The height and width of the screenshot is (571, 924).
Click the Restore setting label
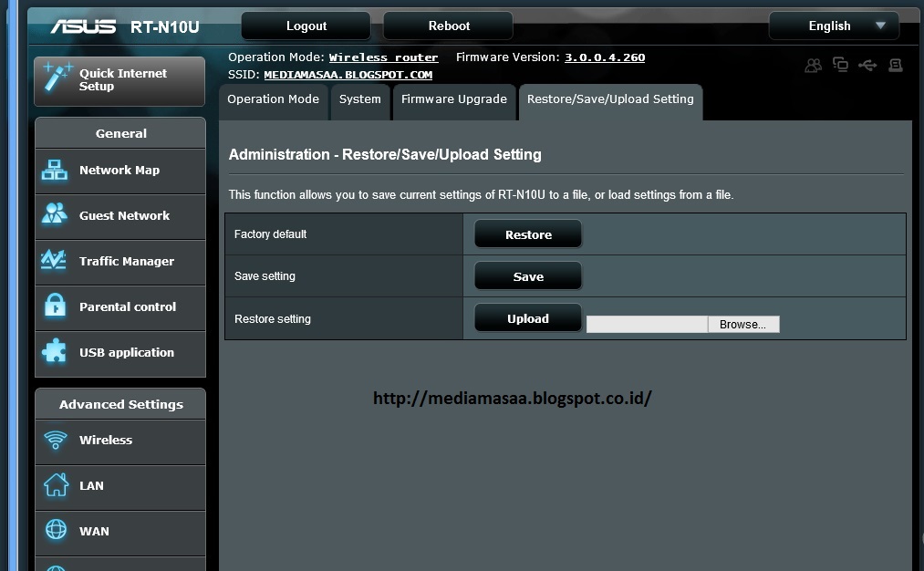[x=272, y=319]
